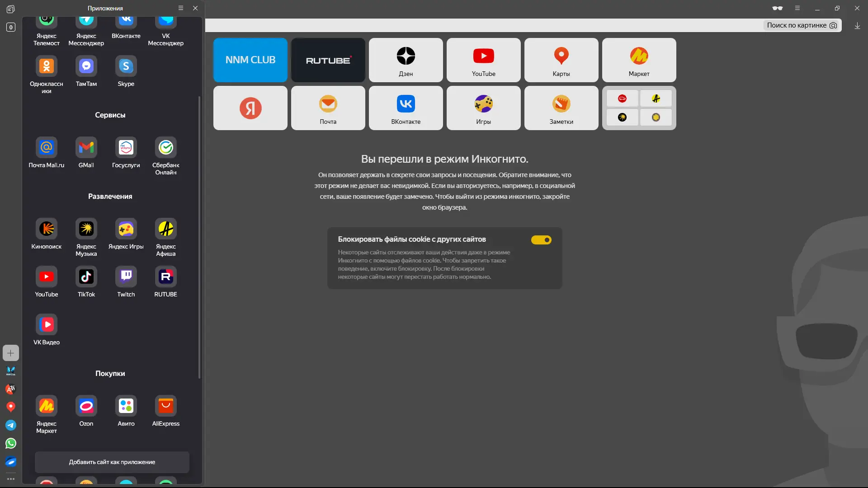Screen dimensions: 868x488
Task: Open Яндекс Карты tile
Action: [x=561, y=60]
